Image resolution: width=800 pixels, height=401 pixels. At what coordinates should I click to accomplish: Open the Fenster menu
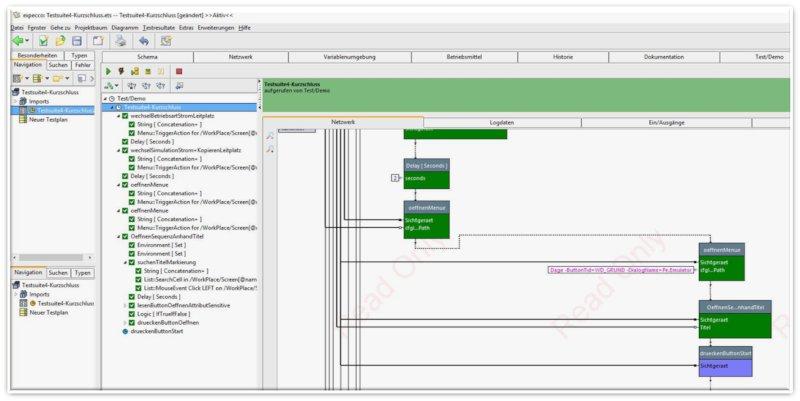tap(37, 28)
